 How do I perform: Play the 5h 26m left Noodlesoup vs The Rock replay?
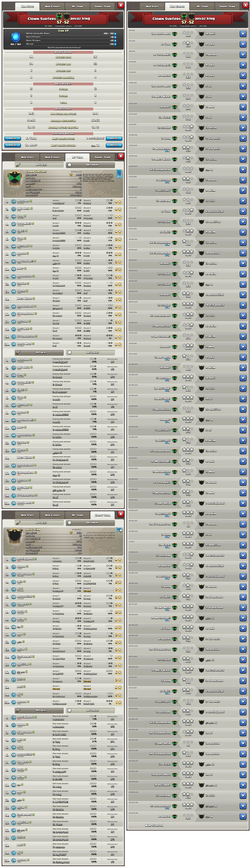click(x=243, y=149)
